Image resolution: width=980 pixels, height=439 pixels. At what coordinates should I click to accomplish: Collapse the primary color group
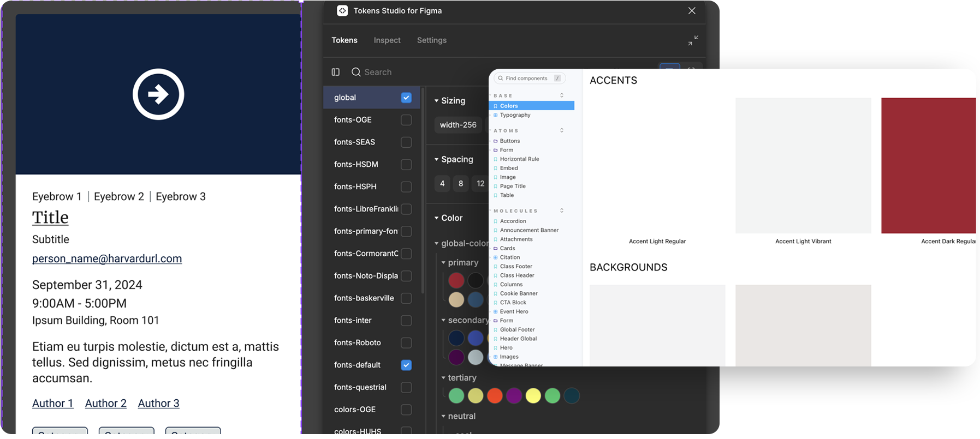(x=443, y=263)
